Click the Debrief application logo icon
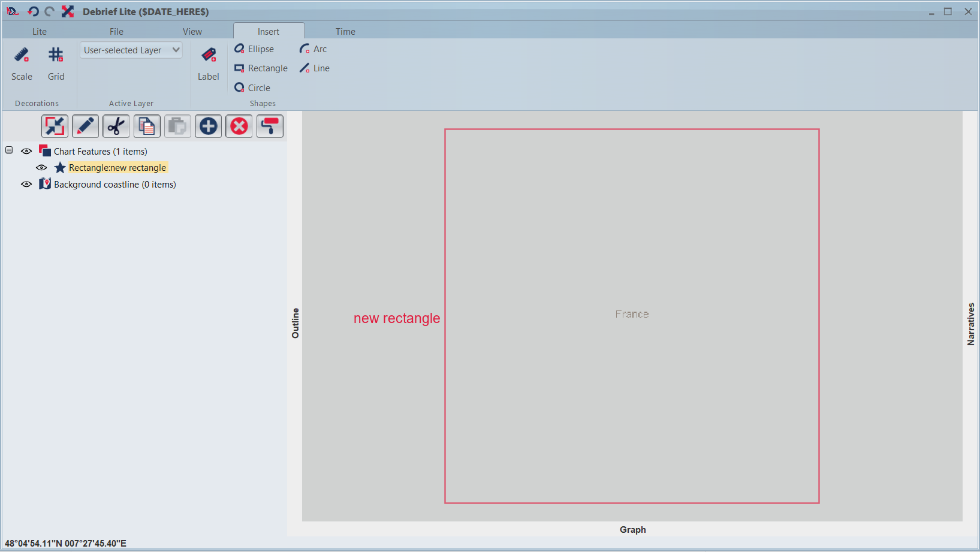 (x=13, y=11)
